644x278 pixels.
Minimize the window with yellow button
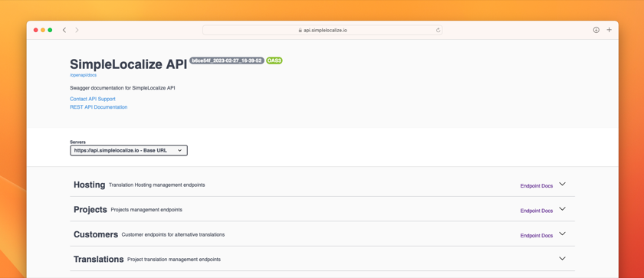43,30
